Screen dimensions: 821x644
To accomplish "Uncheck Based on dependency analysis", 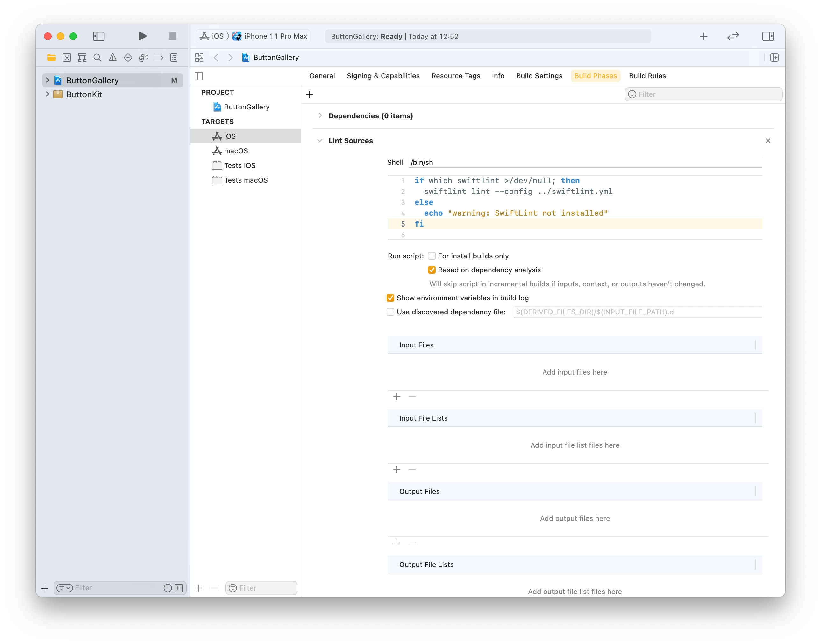I will point(432,270).
